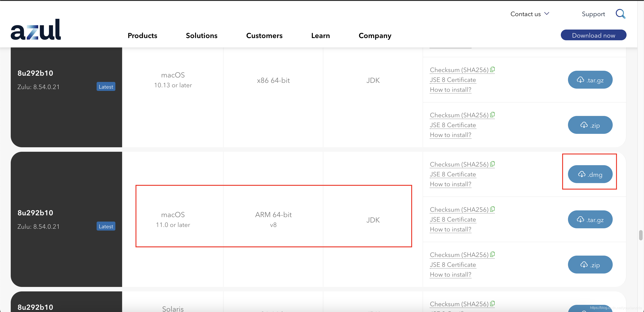Open the Products menu
This screenshot has height=312, width=644.
click(x=142, y=36)
